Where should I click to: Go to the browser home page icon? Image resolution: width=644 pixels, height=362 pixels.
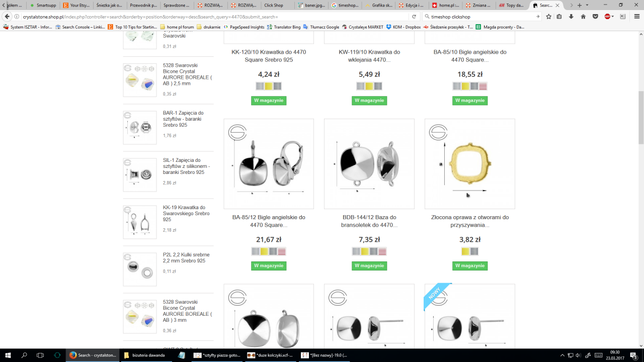point(583,17)
